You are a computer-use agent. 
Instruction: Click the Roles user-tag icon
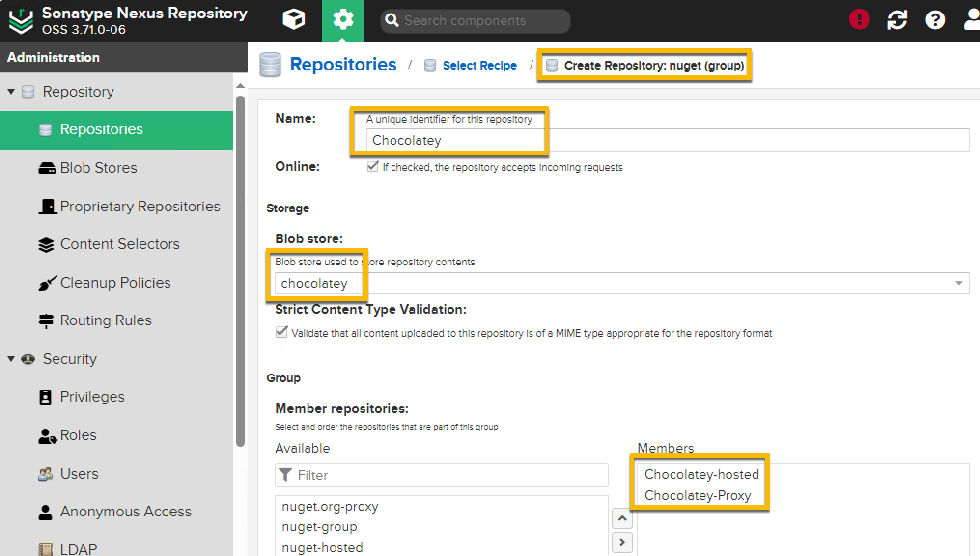click(47, 436)
